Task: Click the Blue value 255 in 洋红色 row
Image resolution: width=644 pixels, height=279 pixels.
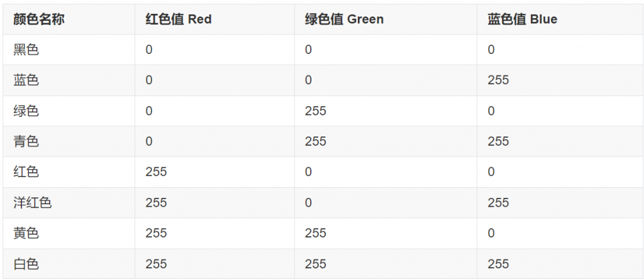Action: pos(498,203)
